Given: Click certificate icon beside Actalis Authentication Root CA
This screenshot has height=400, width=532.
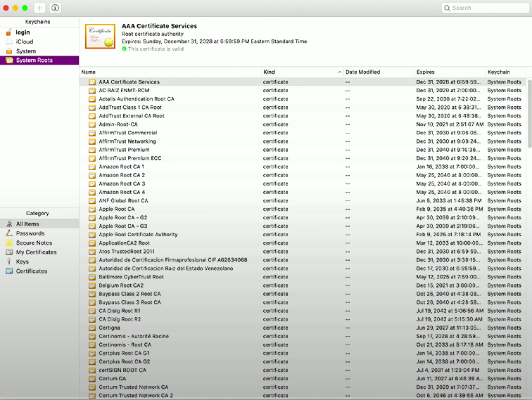Looking at the screenshot, I should coord(92,99).
